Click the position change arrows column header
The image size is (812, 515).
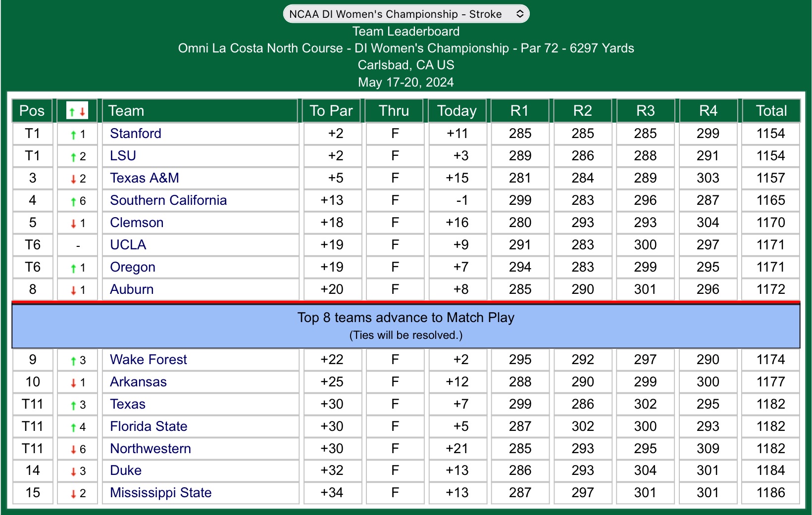coord(77,111)
